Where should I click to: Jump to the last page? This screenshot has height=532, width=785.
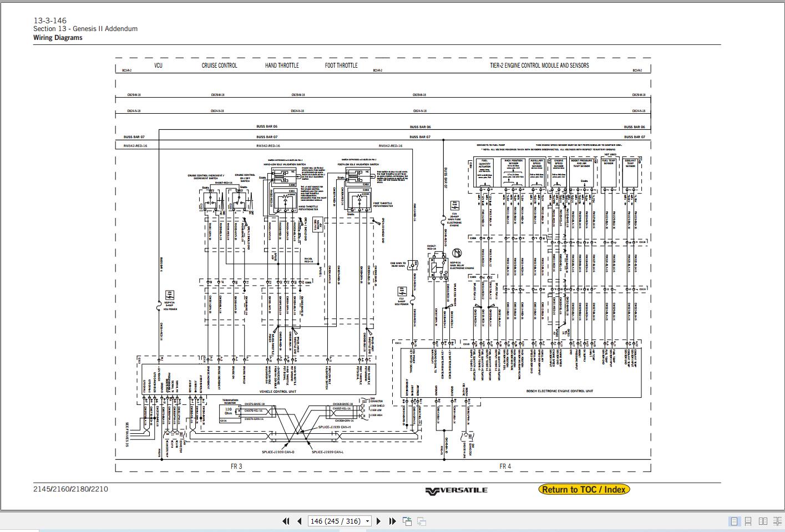(x=392, y=521)
